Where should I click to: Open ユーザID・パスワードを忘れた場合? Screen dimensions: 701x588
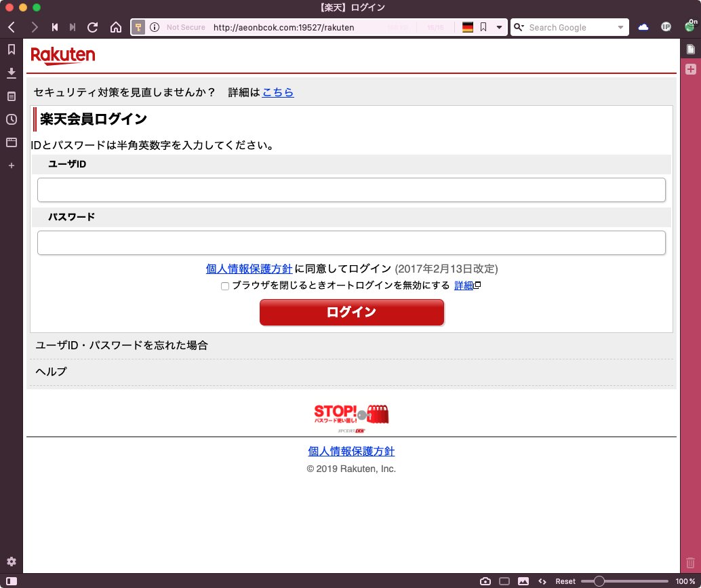coord(121,345)
